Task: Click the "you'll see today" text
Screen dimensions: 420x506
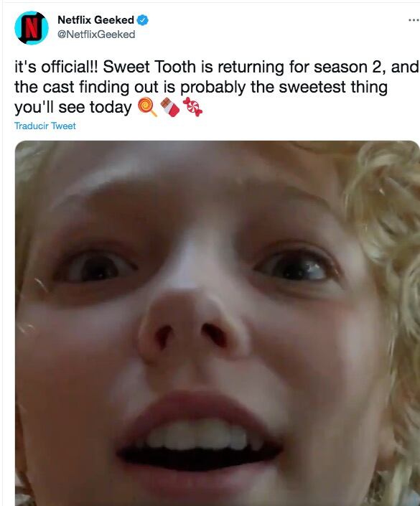Action: (73, 108)
